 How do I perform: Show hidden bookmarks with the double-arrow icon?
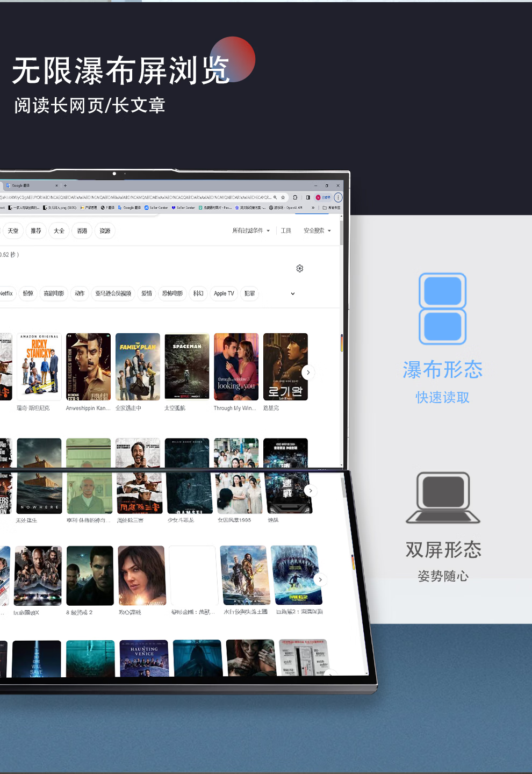pos(313,207)
